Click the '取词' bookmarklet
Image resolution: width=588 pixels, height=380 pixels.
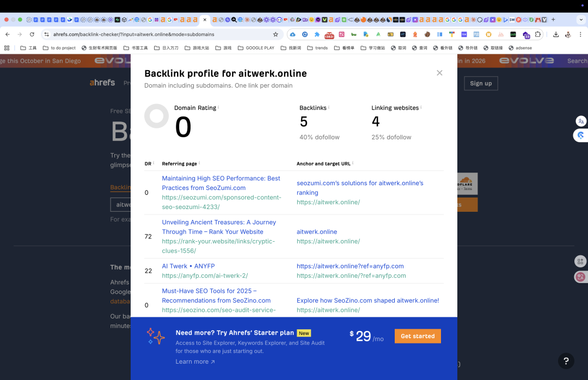(x=399, y=48)
